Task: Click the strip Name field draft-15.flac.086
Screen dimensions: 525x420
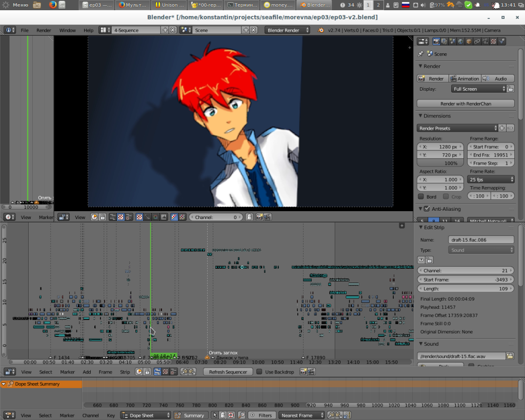Action: pos(481,239)
